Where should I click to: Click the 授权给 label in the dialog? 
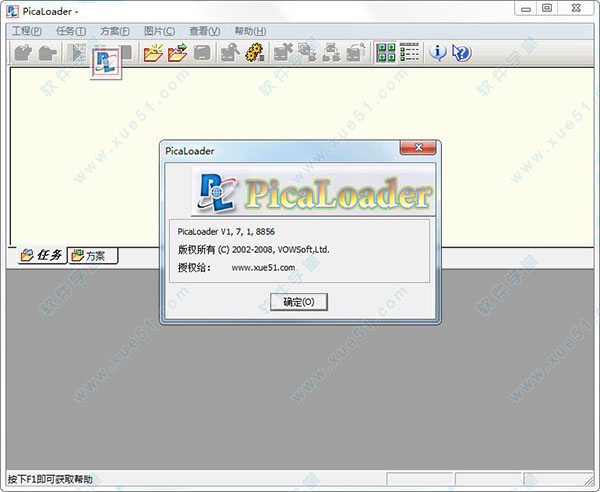[194, 267]
